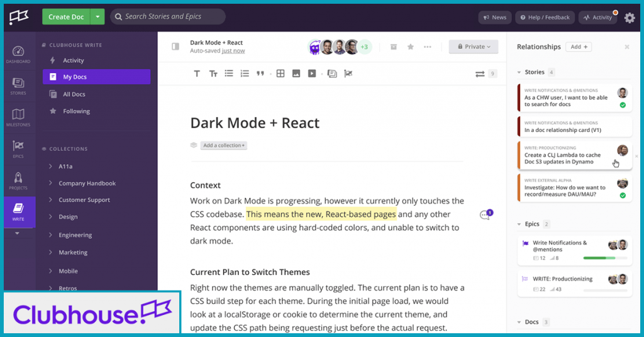Screen dimensions: 644x337
Task: Click the Search Stories and Epics field
Action: [168, 17]
